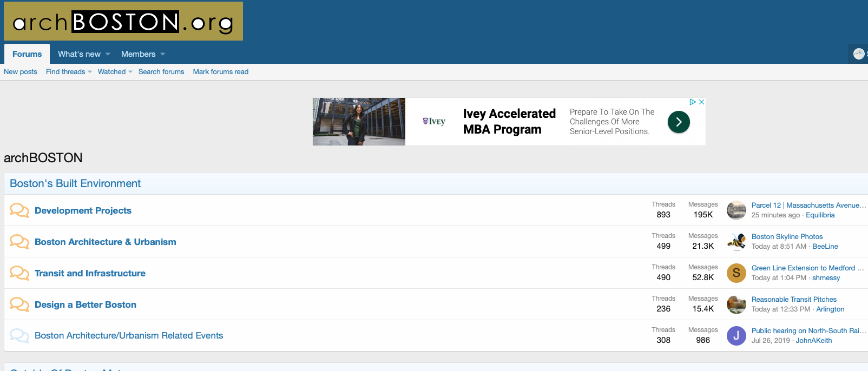Image resolution: width=868 pixels, height=371 pixels.
Task: Expand the What's new dropdown arrow
Action: pyautogui.click(x=108, y=54)
